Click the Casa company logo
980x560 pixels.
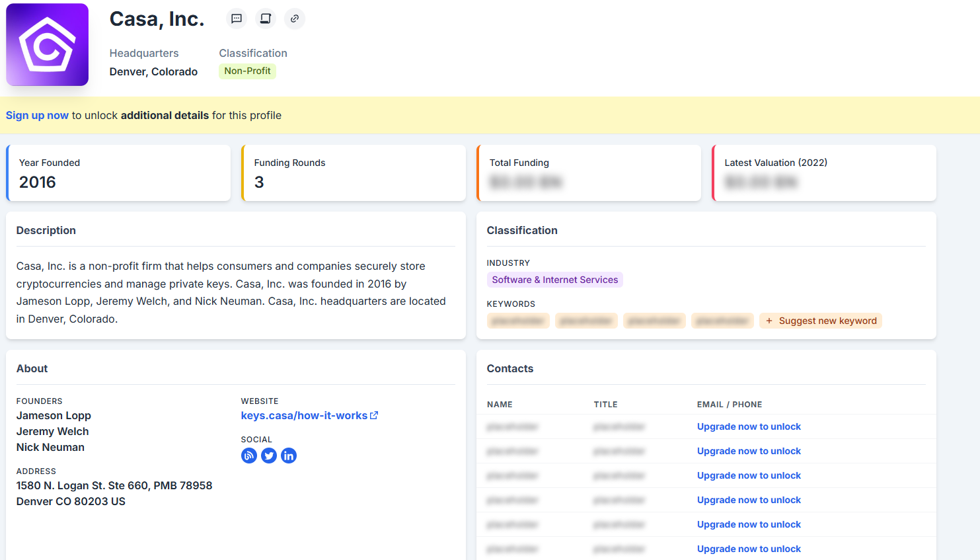[x=48, y=45]
